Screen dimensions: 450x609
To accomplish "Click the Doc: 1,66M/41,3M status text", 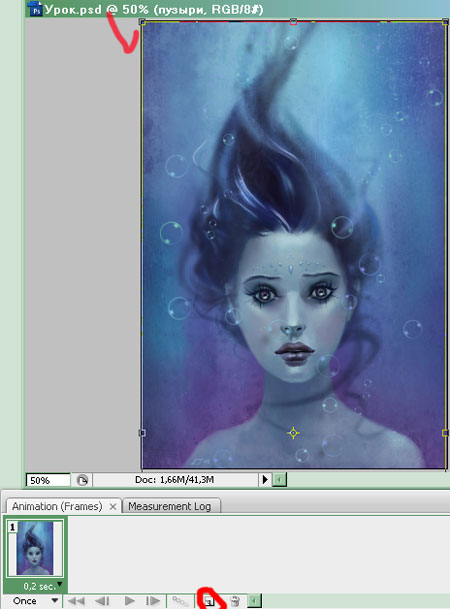I will (x=174, y=480).
